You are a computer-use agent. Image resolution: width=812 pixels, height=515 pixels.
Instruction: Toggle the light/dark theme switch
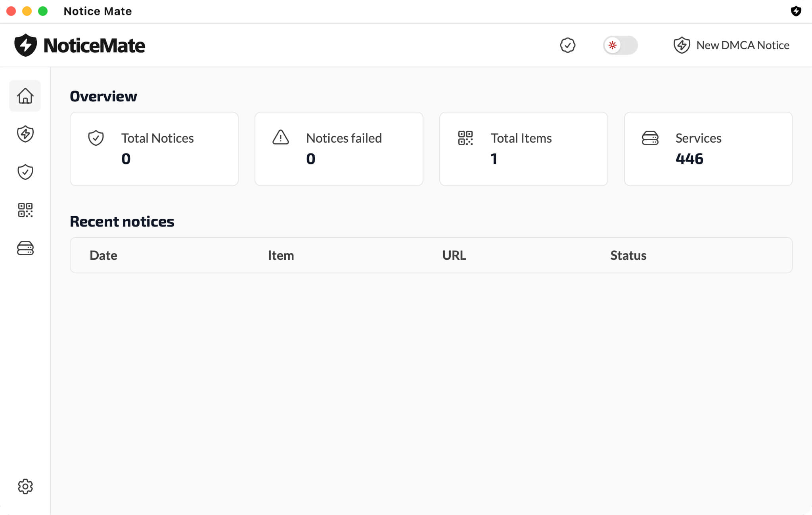pyautogui.click(x=620, y=45)
